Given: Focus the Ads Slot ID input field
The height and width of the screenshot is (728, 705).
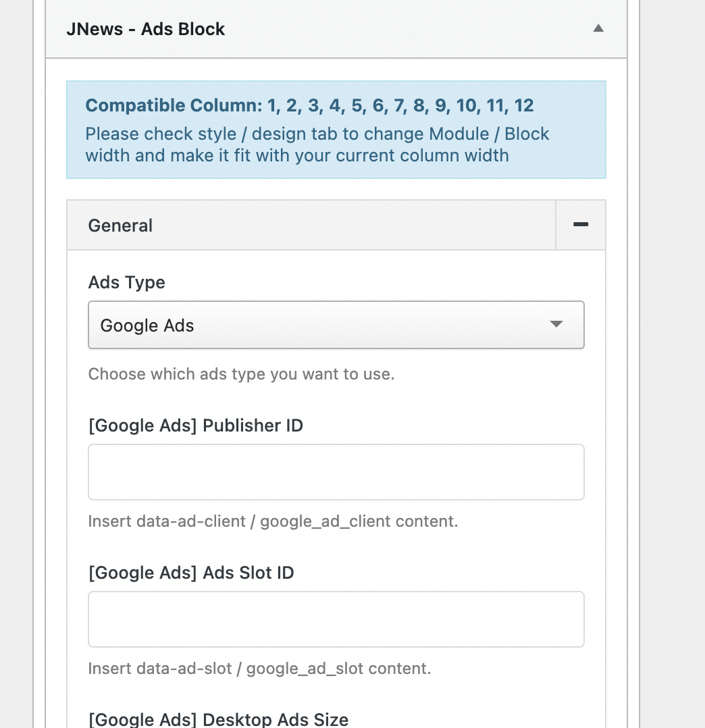Looking at the screenshot, I should coord(336,619).
